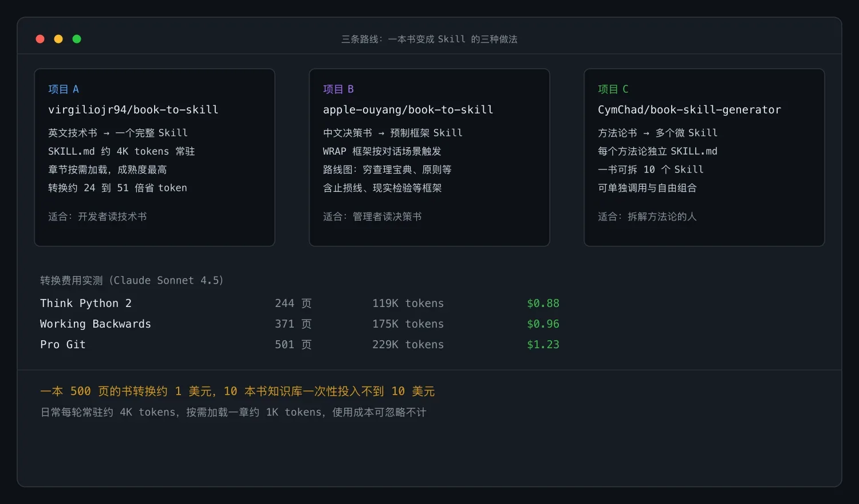This screenshot has width=859, height=504.
Task: Click the orange 一本 500 页的书 summary line
Action: (x=238, y=391)
